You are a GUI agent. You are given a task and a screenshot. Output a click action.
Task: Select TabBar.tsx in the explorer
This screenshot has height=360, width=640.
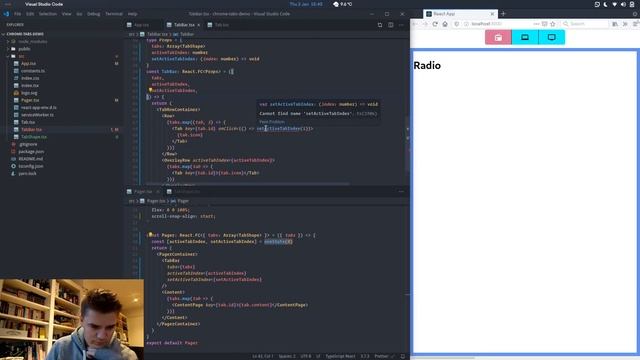[x=31, y=130]
